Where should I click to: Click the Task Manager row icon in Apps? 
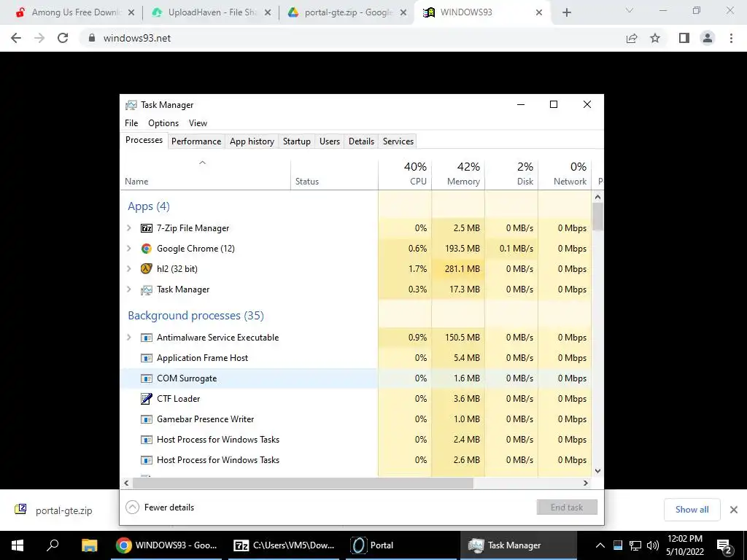click(146, 289)
